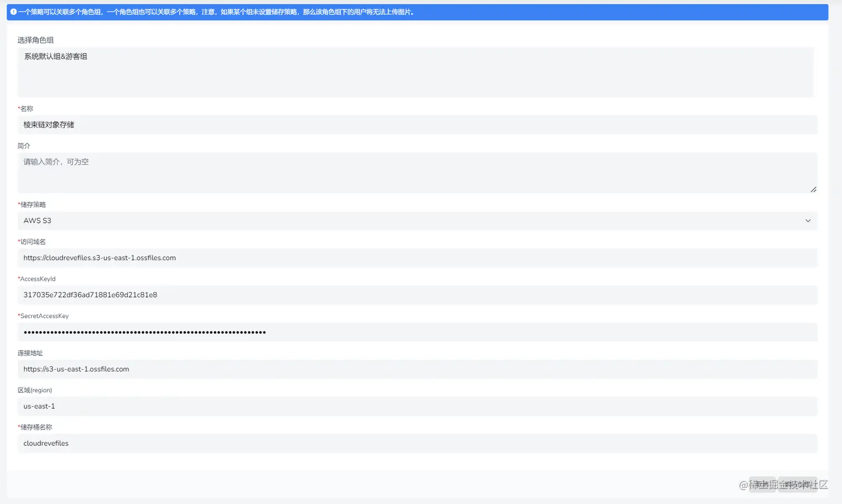842x504 pixels.
Task: Focus the 连接地址 endpoint field
Action: (x=417, y=369)
